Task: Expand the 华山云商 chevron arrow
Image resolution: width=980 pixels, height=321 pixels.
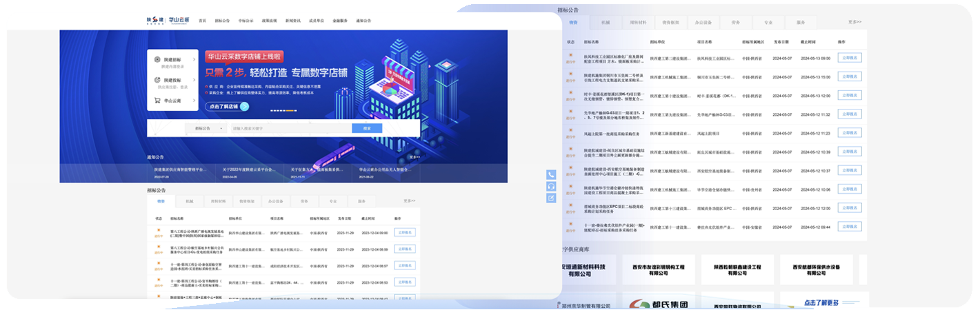Action: [194, 101]
